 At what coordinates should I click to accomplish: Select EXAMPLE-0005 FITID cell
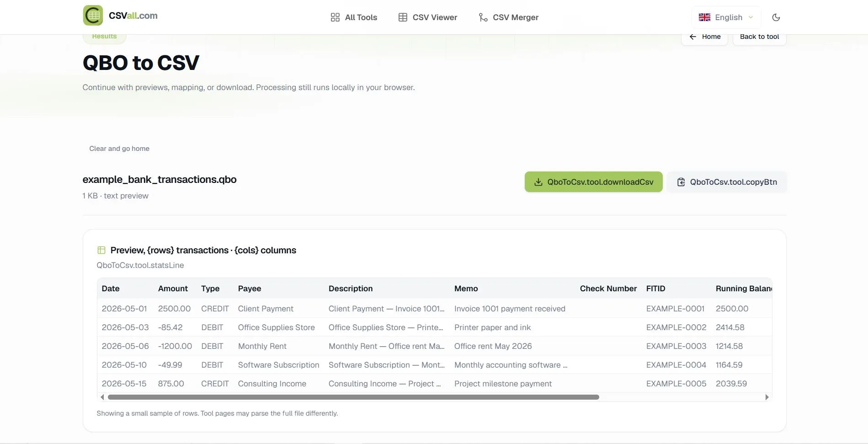click(x=676, y=384)
